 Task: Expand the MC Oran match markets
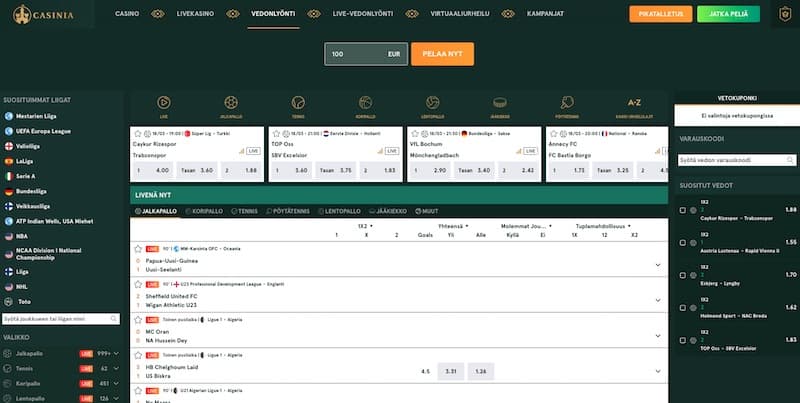658,336
